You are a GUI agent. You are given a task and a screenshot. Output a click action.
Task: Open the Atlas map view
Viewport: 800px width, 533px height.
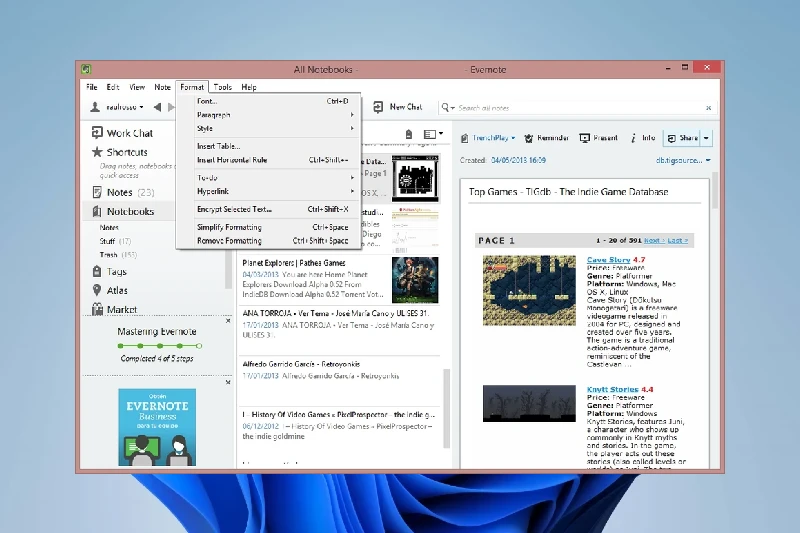pos(117,290)
